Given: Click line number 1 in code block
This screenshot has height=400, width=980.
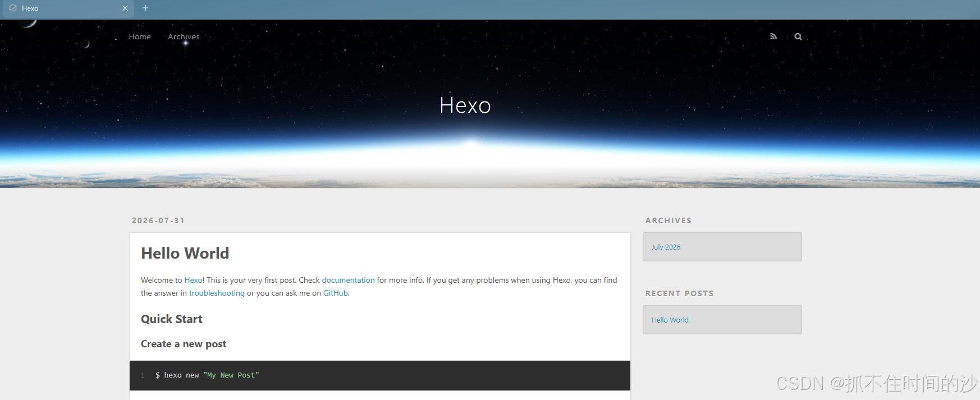Looking at the screenshot, I should 143,375.
